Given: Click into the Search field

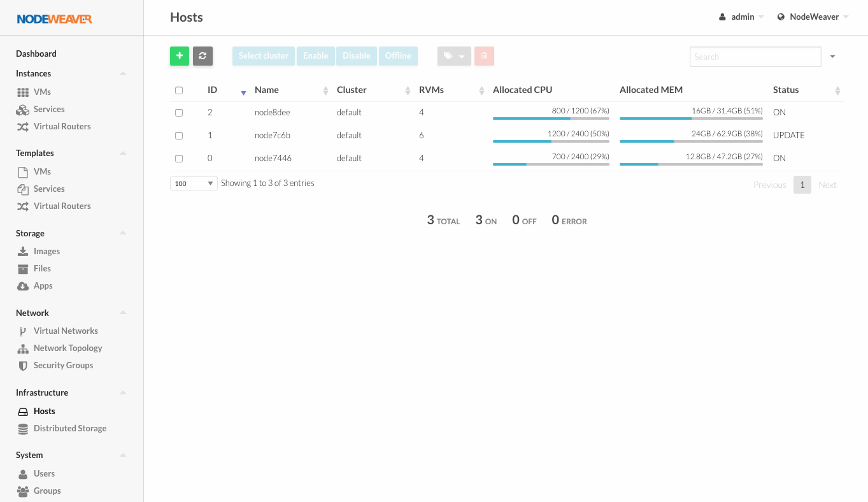Looking at the screenshot, I should (755, 57).
